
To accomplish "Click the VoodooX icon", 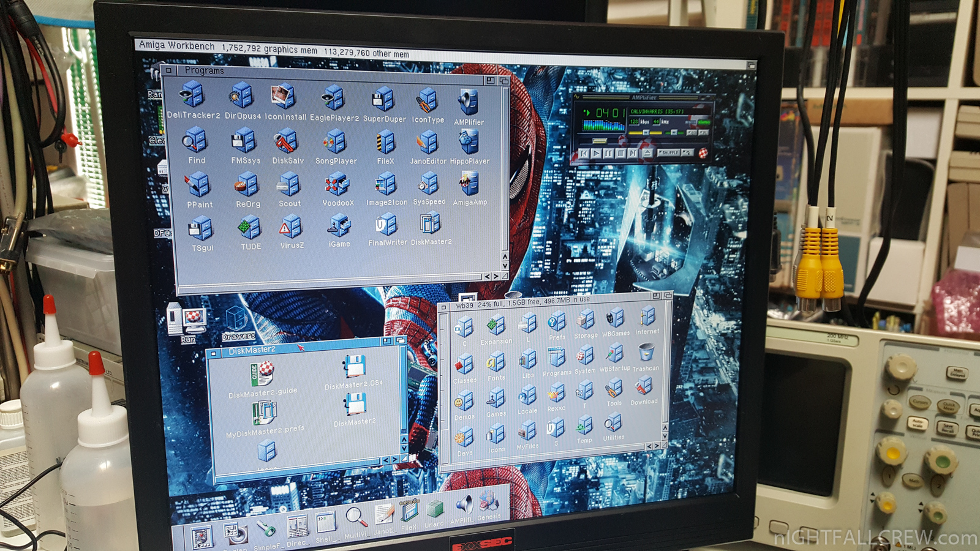I will pyautogui.click(x=337, y=184).
